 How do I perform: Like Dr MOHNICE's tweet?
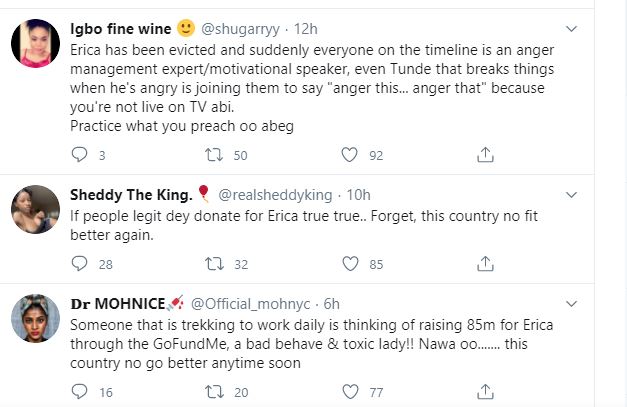pyautogui.click(x=350, y=392)
